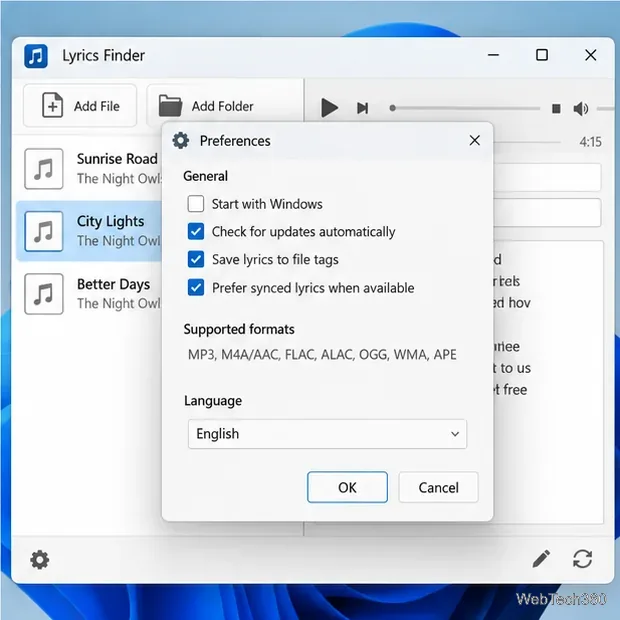Click the Lyrics Finder app logo icon
This screenshot has height=620, width=620.
pos(36,56)
